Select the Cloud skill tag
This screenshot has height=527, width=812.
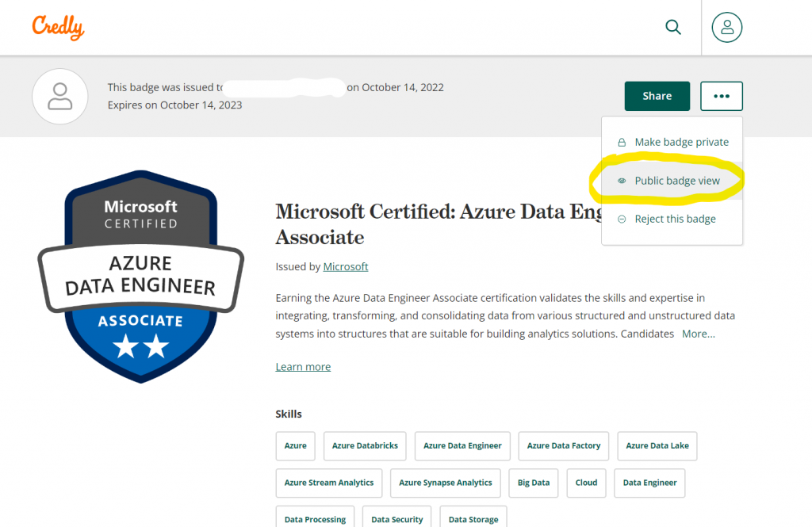click(586, 483)
